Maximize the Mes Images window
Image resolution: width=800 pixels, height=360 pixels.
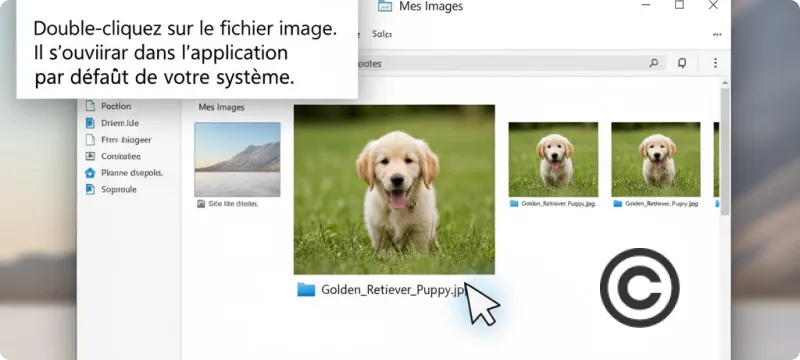click(x=679, y=5)
